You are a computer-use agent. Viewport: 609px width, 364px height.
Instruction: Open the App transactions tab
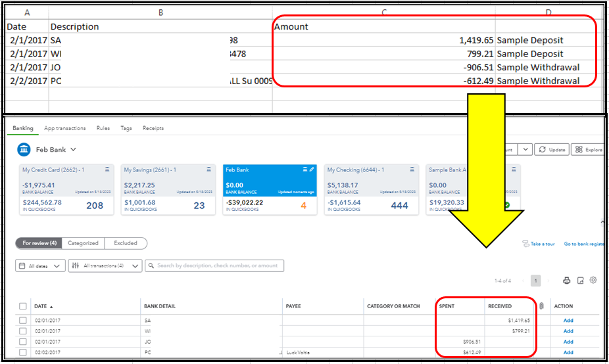tap(65, 128)
